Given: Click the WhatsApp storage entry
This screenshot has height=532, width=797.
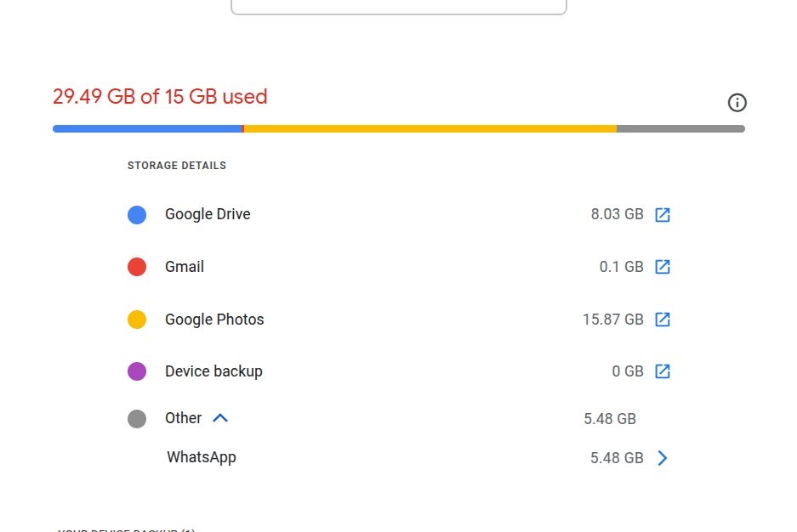Looking at the screenshot, I should pyautogui.click(x=202, y=457).
